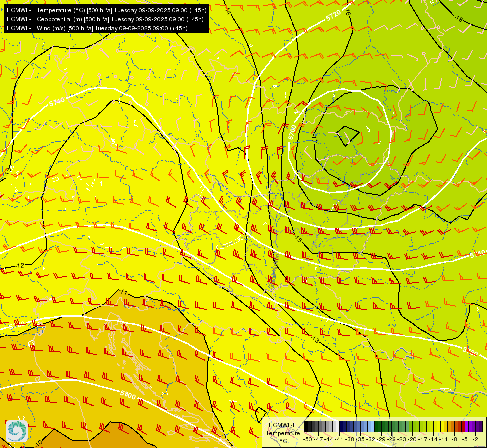This screenshot has width=487, height=448.
Task: Pick the dark green swatch at -32
Action: point(376,426)
